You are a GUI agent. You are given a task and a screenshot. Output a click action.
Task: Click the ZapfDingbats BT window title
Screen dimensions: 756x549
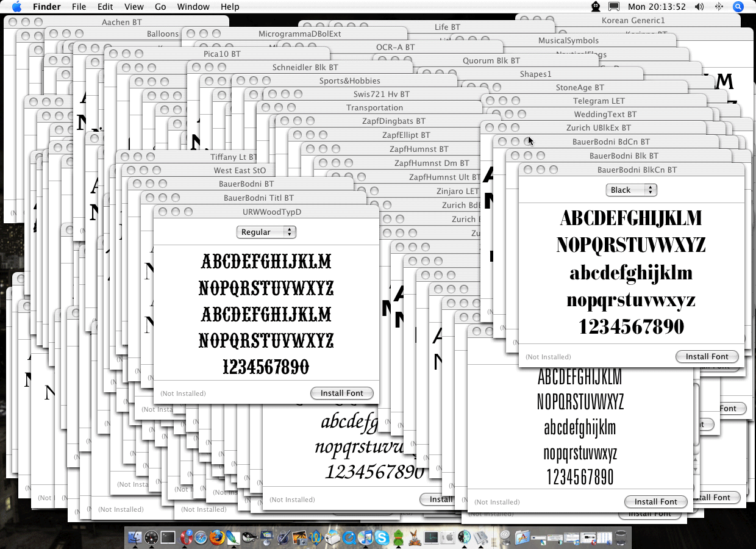tap(394, 121)
